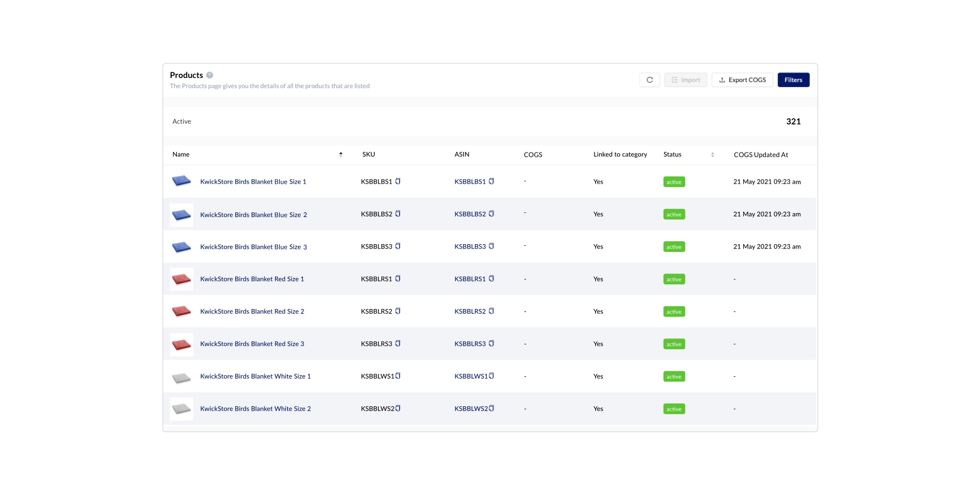The height and width of the screenshot is (495, 980).
Task: Open KwickStore Birds Blanket Blue Size 3
Action: click(254, 247)
